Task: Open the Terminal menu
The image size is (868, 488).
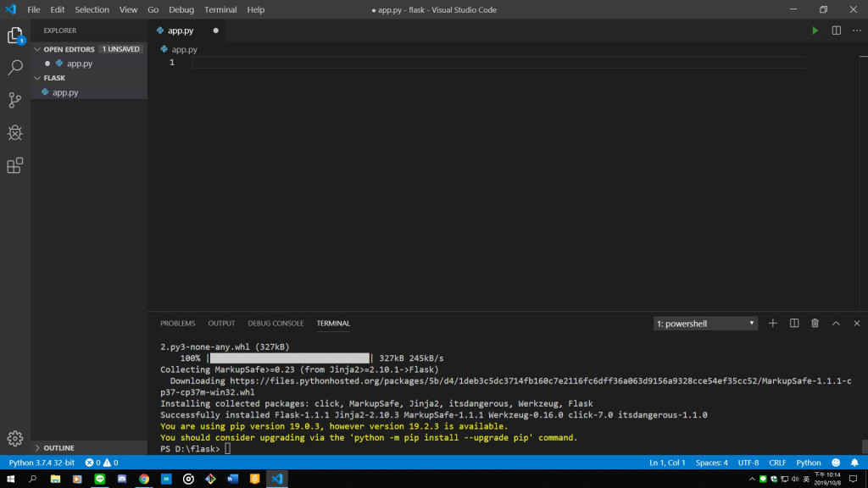Action: (220, 9)
